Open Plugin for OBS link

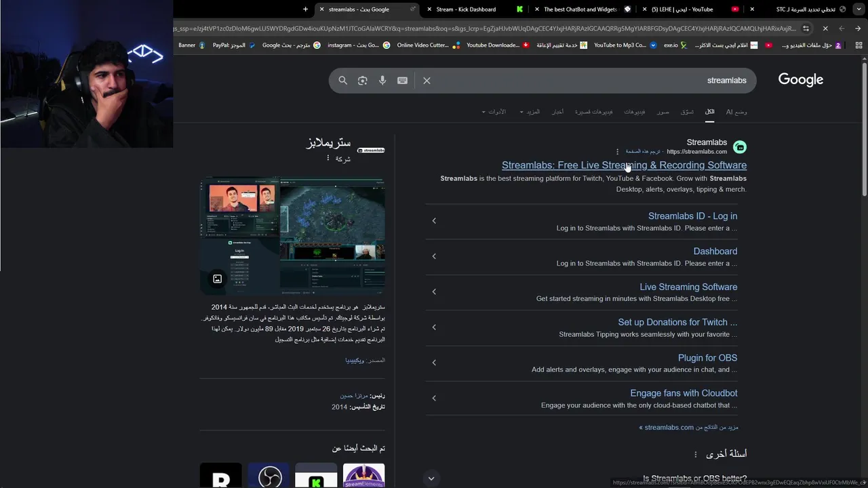coord(707,358)
